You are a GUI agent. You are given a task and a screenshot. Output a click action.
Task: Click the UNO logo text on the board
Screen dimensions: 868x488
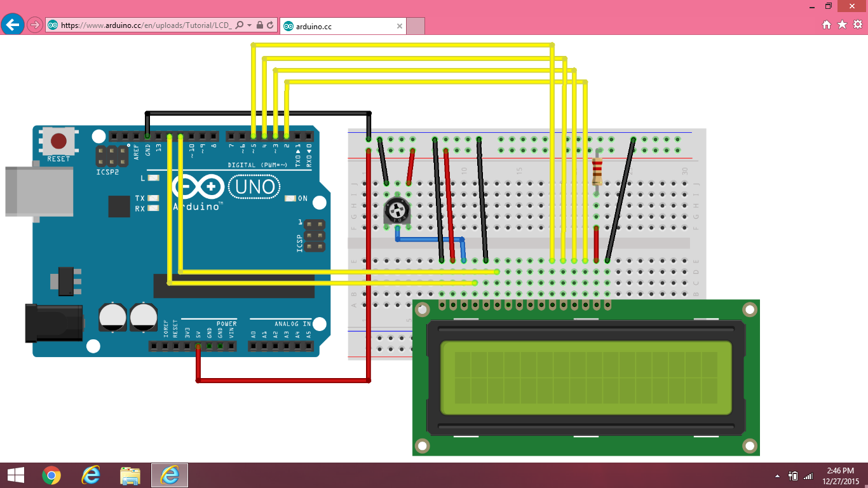pyautogui.click(x=254, y=187)
